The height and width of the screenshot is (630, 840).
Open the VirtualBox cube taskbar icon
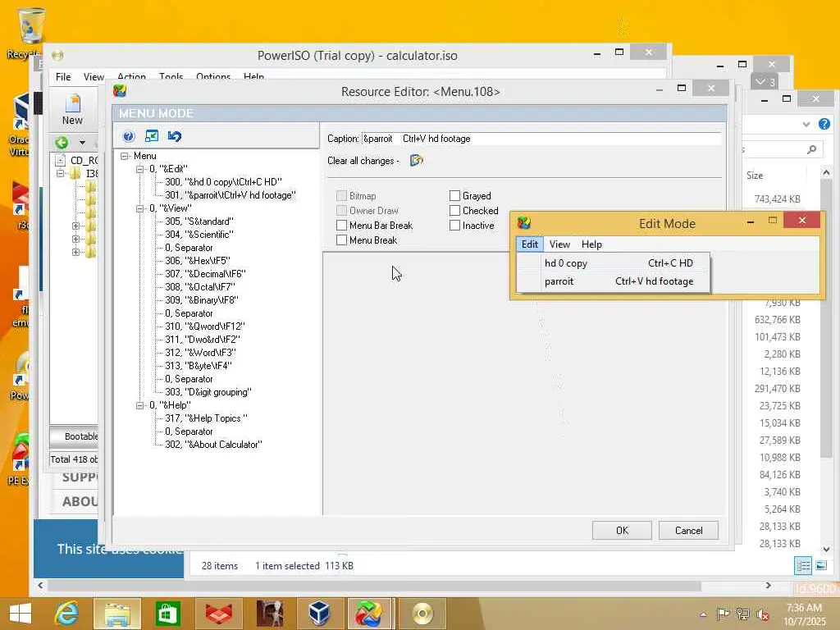tap(319, 614)
